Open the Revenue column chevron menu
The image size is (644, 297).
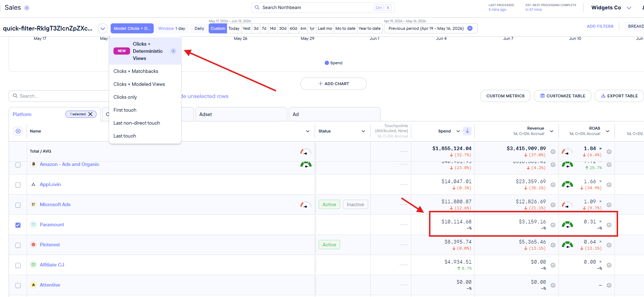pos(552,131)
